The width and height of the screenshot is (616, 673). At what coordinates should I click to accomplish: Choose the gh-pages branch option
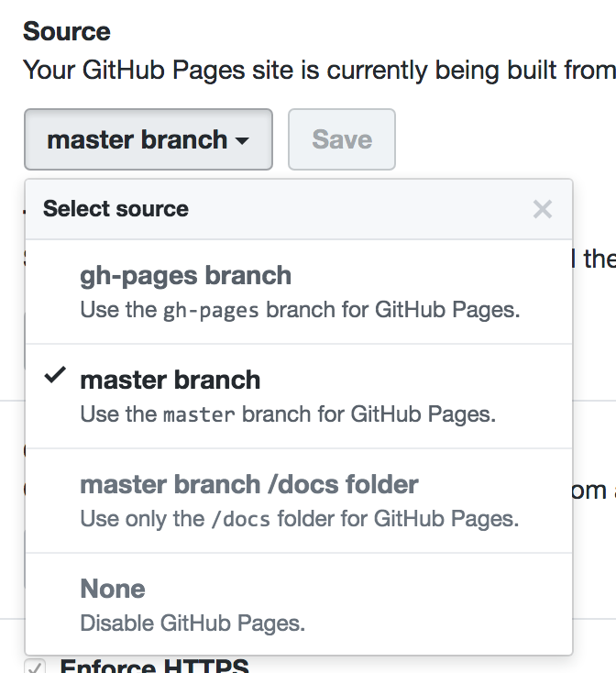[299, 292]
